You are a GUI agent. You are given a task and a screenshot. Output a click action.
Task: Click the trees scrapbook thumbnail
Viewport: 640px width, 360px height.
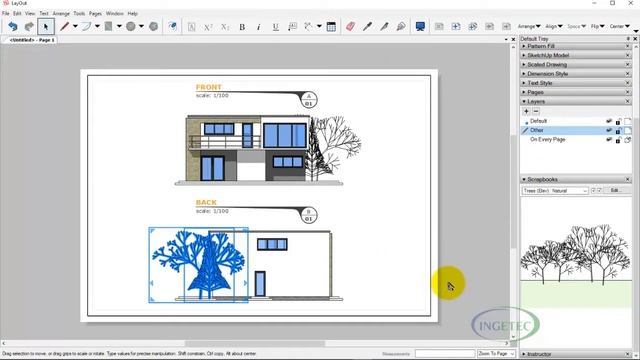point(576,265)
